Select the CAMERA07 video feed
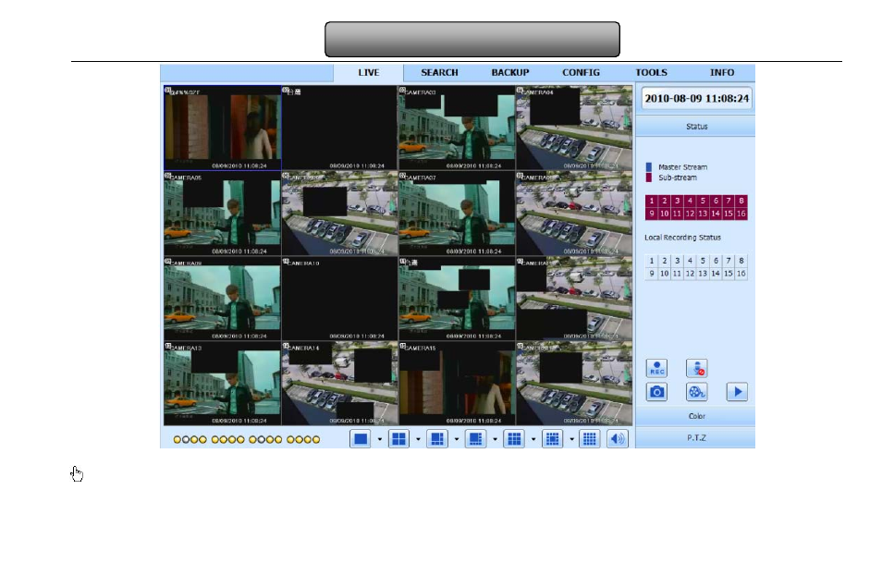The width and height of the screenshot is (882, 588). click(x=456, y=214)
